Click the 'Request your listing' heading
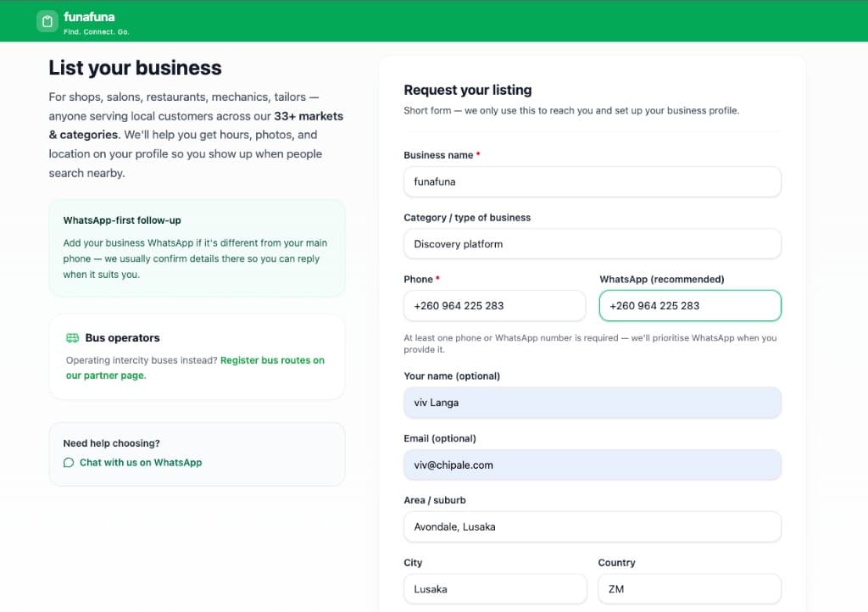 pyautogui.click(x=468, y=90)
